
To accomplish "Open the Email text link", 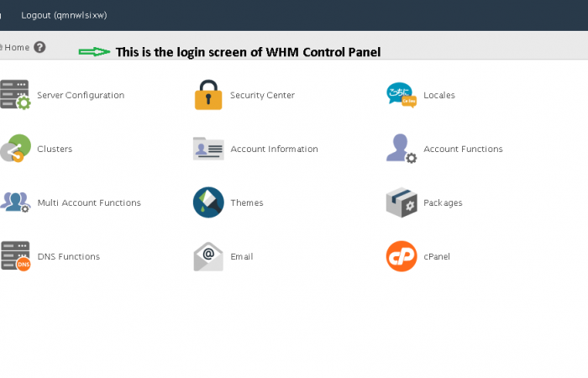I will pyautogui.click(x=242, y=256).
